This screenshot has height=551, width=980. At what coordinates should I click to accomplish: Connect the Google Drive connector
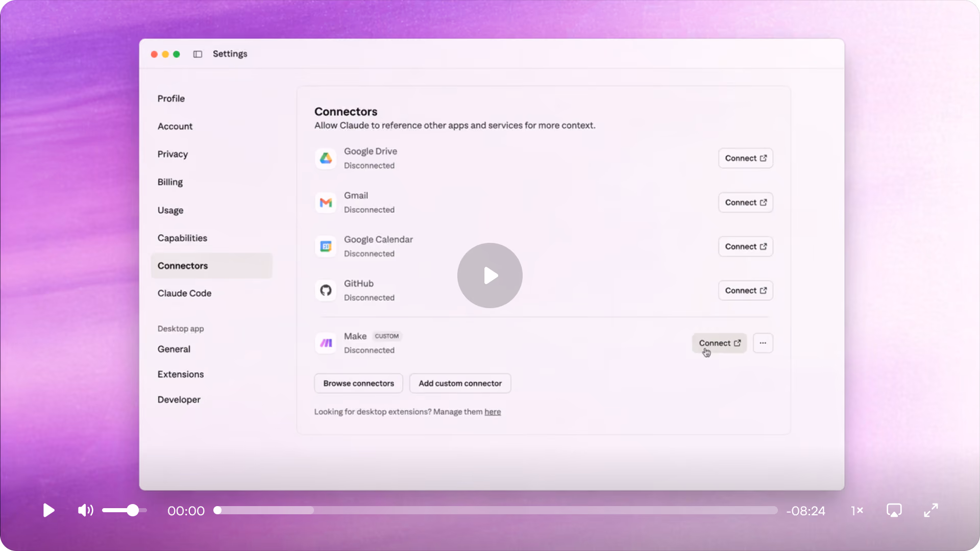point(745,158)
